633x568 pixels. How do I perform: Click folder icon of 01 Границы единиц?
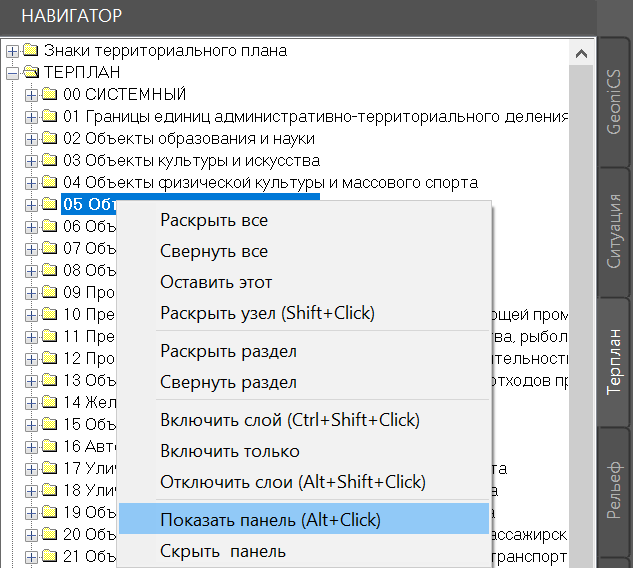point(49,117)
